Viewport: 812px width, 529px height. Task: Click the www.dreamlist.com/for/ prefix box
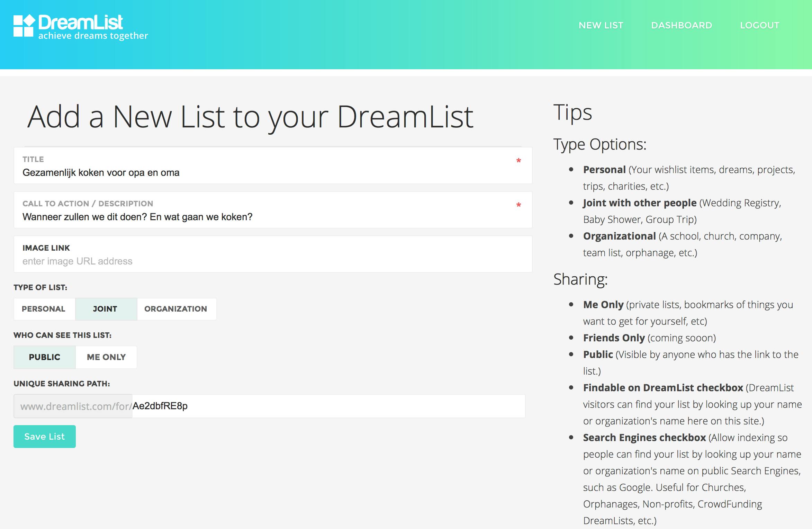point(73,406)
